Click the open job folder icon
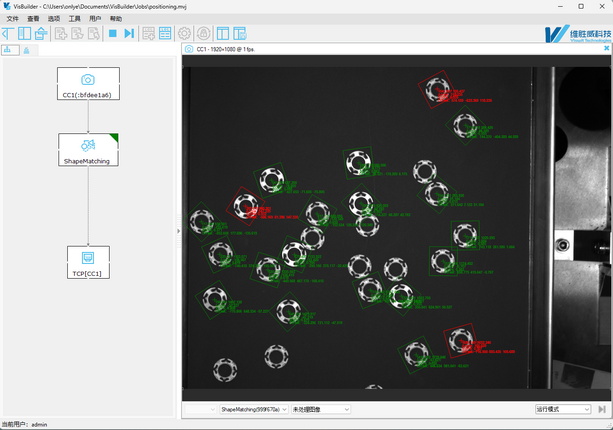This screenshot has width=613, height=430. [x=41, y=34]
